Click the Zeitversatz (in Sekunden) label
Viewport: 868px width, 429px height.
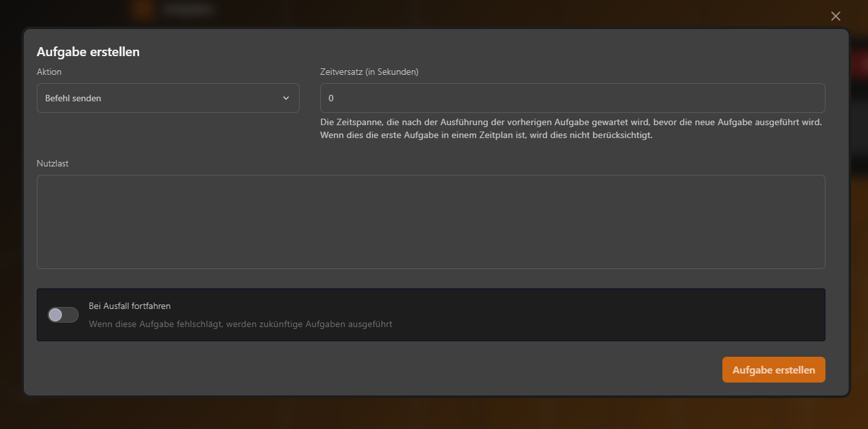click(369, 72)
